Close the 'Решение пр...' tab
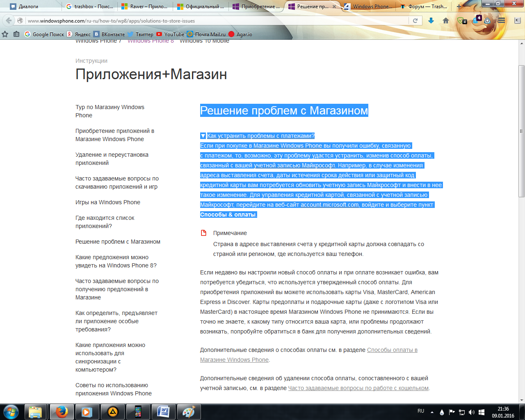The image size is (525, 420). 334,7
